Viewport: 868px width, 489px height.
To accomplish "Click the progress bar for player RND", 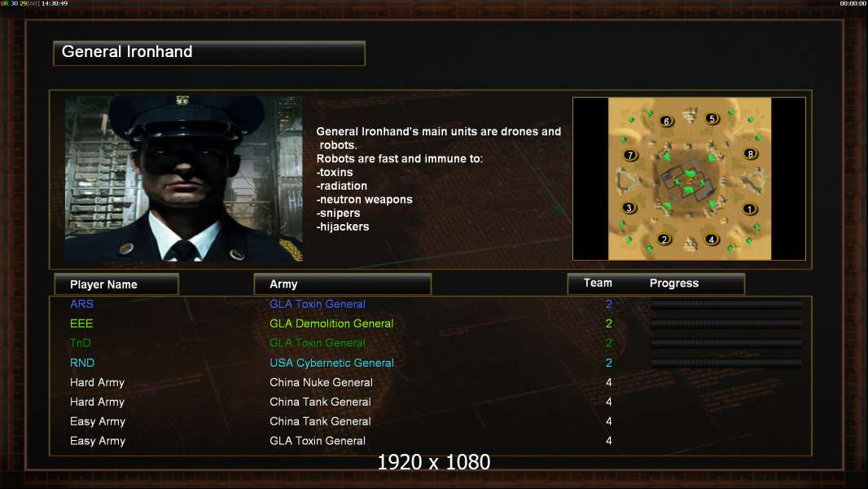I will pyautogui.click(x=726, y=363).
